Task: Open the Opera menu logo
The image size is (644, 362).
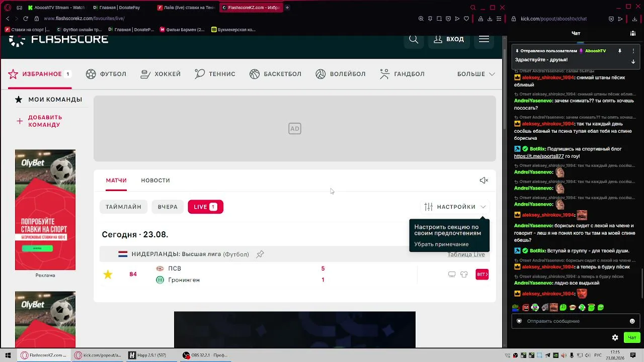Action: click(7, 8)
